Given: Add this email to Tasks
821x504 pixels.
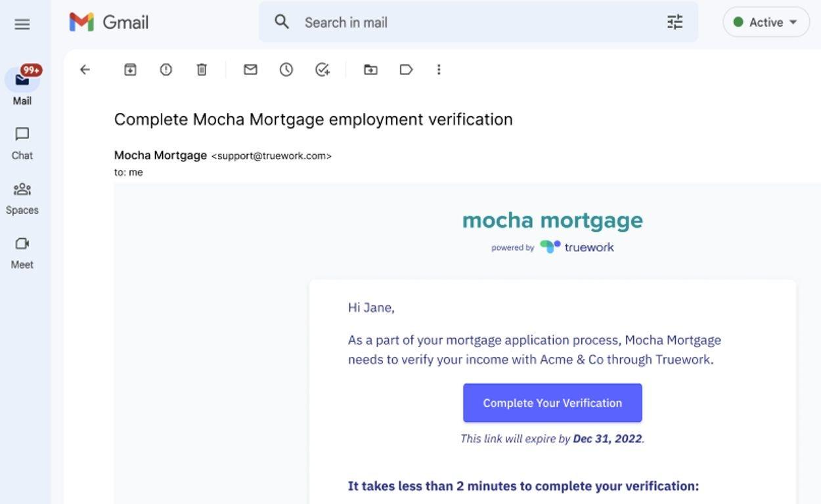Looking at the screenshot, I should click(322, 70).
